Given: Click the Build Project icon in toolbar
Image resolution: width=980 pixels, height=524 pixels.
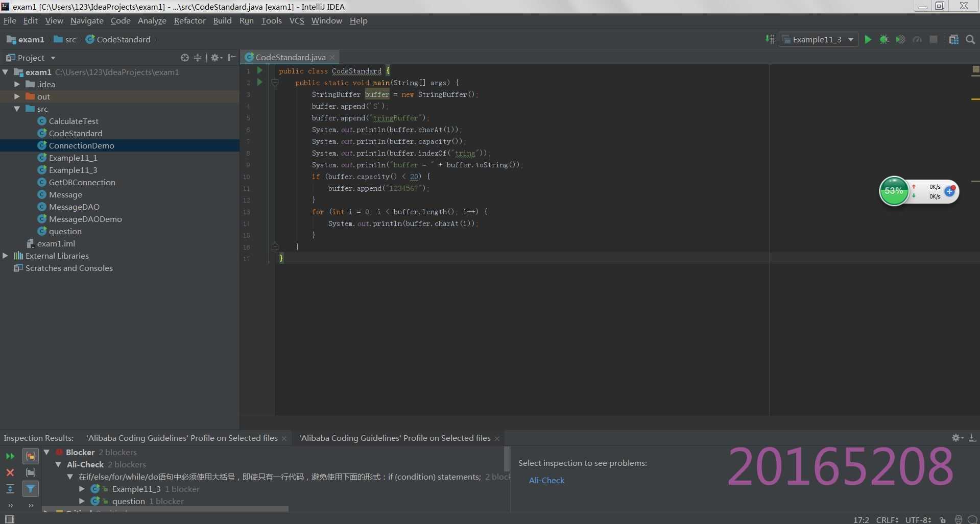Looking at the screenshot, I should click(x=770, y=39).
